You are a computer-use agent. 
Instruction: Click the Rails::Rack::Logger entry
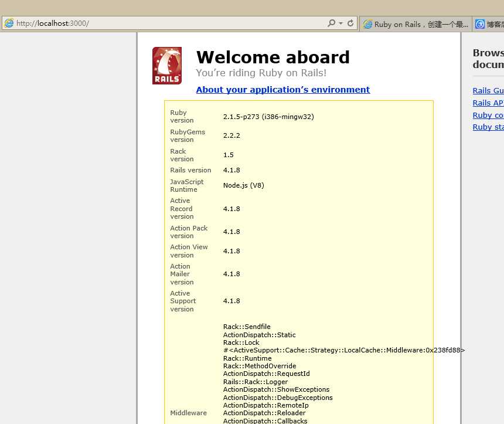coord(256,382)
